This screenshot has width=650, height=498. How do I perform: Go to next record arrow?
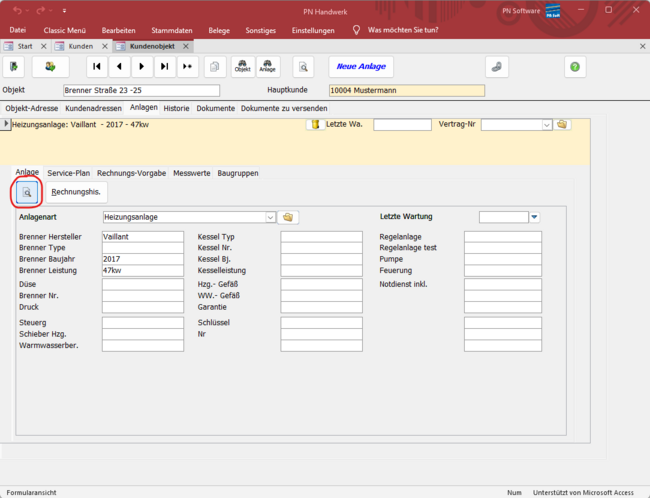[x=142, y=67]
